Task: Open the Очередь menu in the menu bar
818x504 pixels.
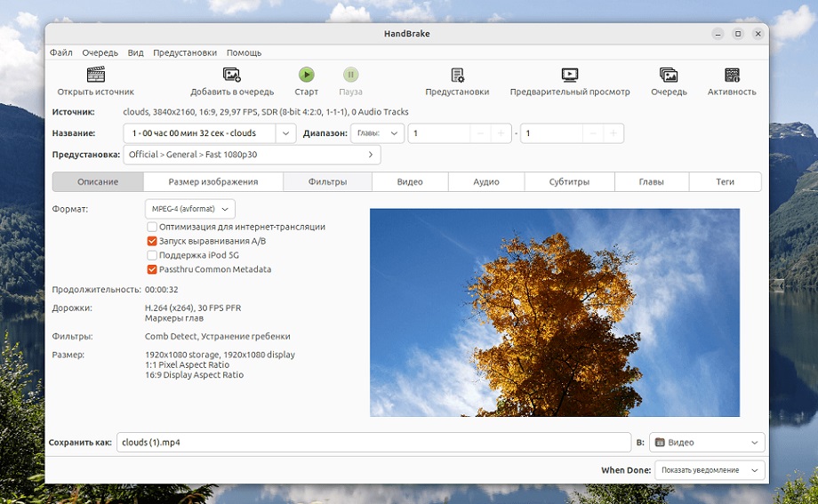Action: [100, 52]
